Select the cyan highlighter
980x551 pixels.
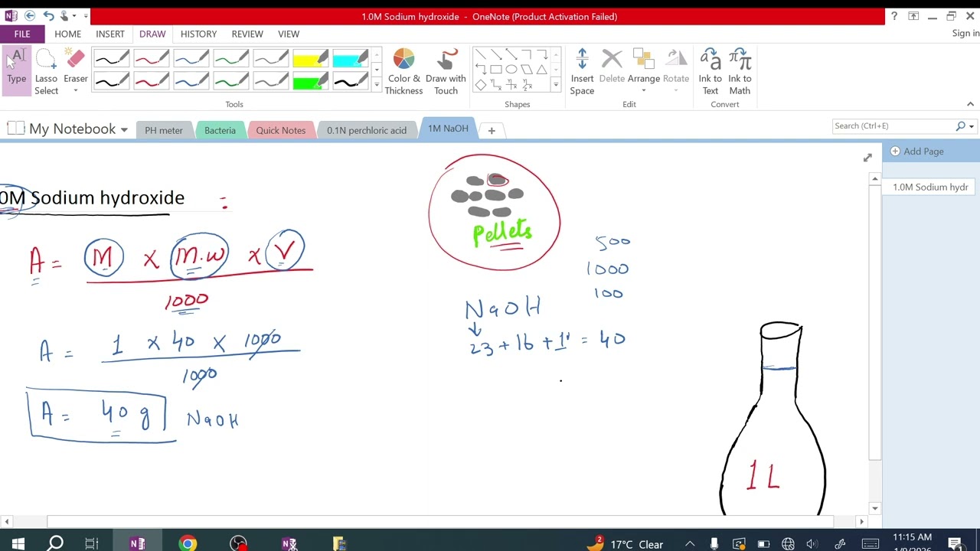click(351, 58)
